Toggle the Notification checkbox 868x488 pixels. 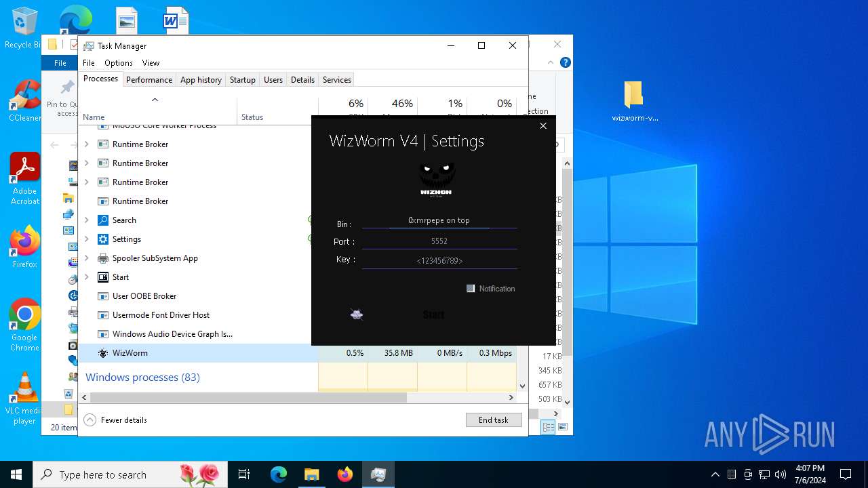tap(471, 289)
